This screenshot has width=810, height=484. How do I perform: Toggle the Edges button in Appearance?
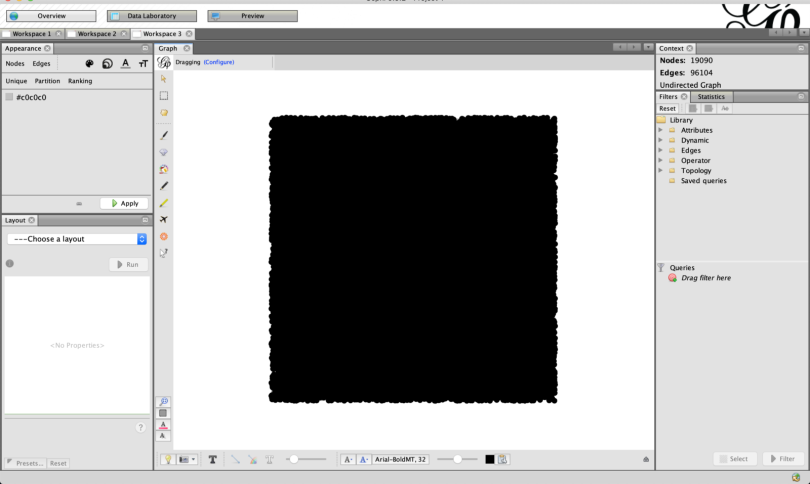click(41, 64)
